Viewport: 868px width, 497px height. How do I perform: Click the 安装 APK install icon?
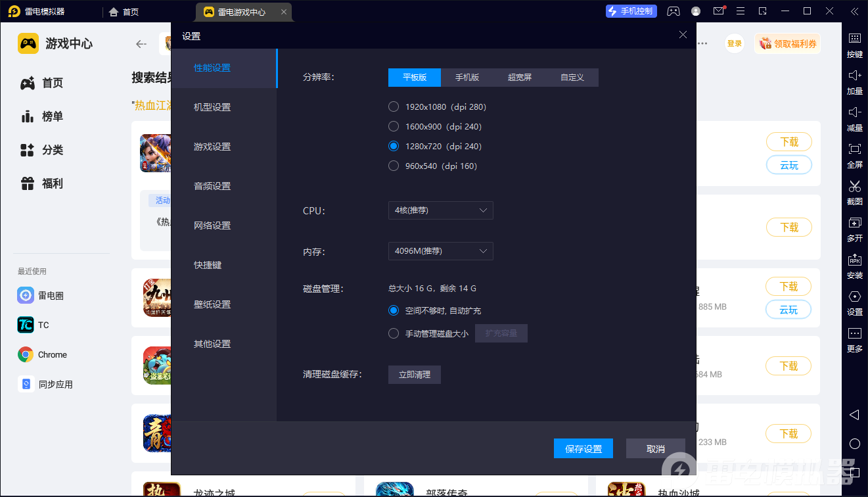point(854,260)
